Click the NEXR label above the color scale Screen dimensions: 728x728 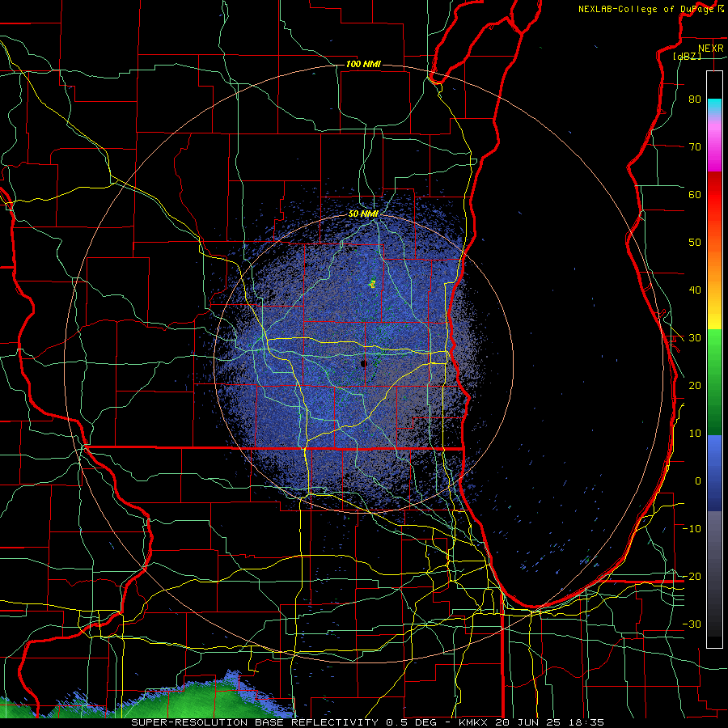pyautogui.click(x=711, y=49)
